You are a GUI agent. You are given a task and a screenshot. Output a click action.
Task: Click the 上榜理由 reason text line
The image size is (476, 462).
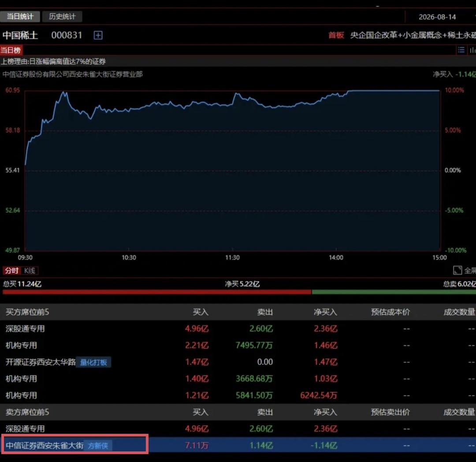click(53, 62)
